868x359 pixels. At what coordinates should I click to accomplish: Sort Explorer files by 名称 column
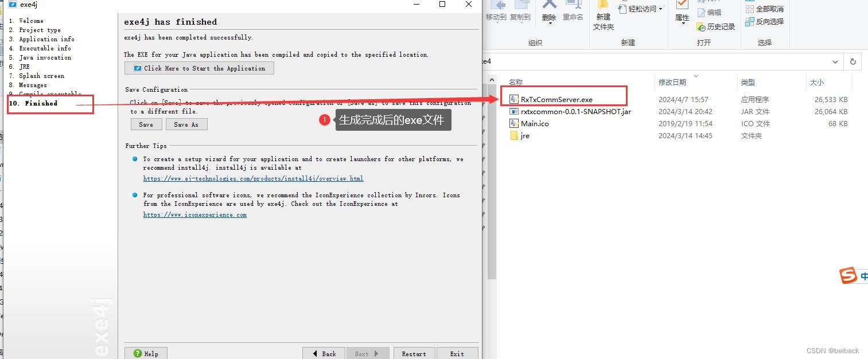point(516,83)
